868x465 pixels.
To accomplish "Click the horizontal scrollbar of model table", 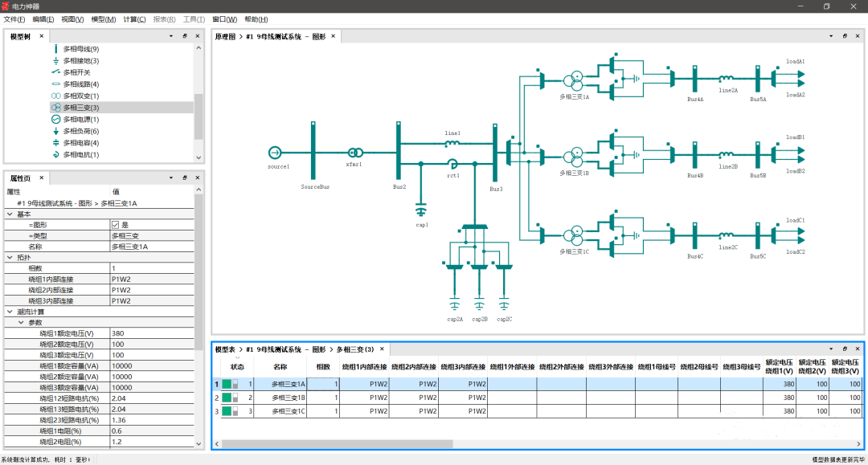I will [x=337, y=444].
